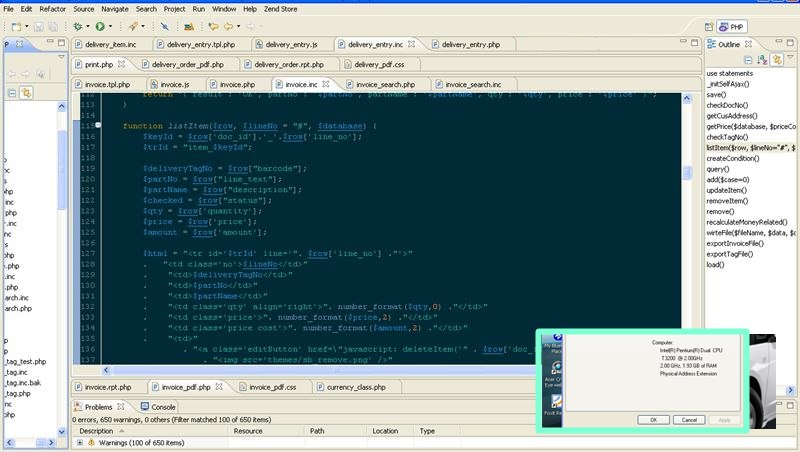Minimize the Outline panel
Screen dimensions: 800x452
pos(779,42)
